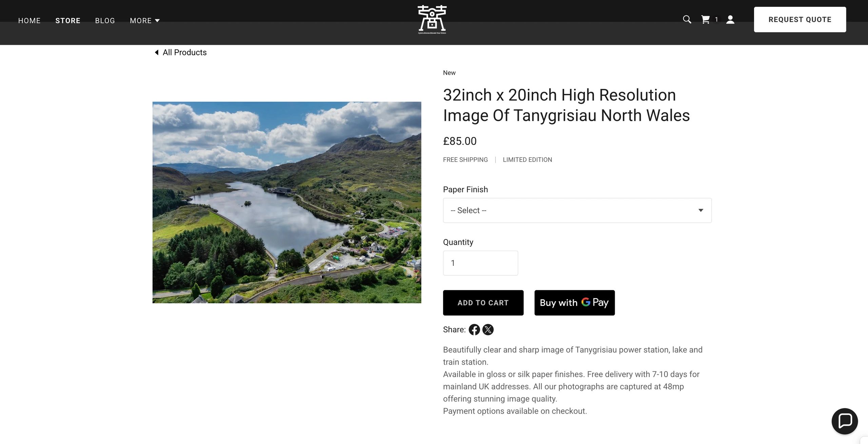Open the user account icon
This screenshot has width=868, height=444.
pos(730,19)
